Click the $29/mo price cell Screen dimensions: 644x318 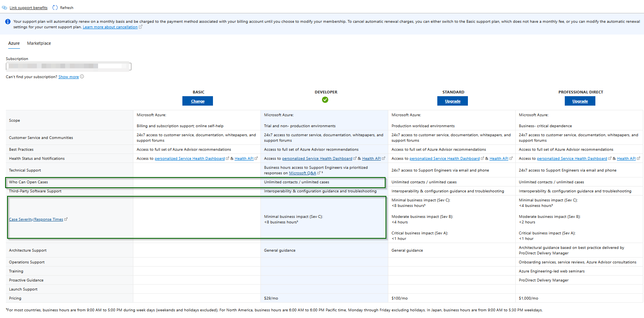(271, 298)
